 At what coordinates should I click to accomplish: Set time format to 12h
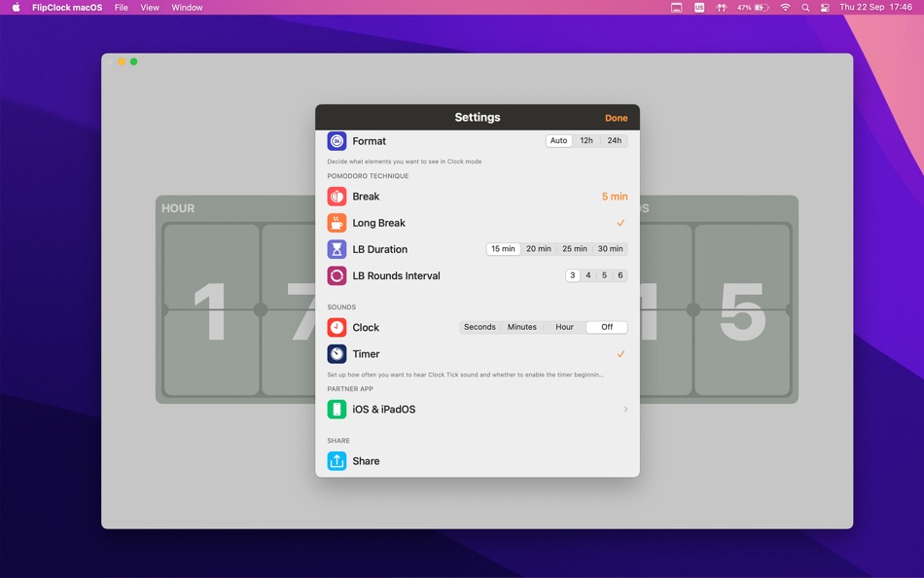pyautogui.click(x=586, y=141)
